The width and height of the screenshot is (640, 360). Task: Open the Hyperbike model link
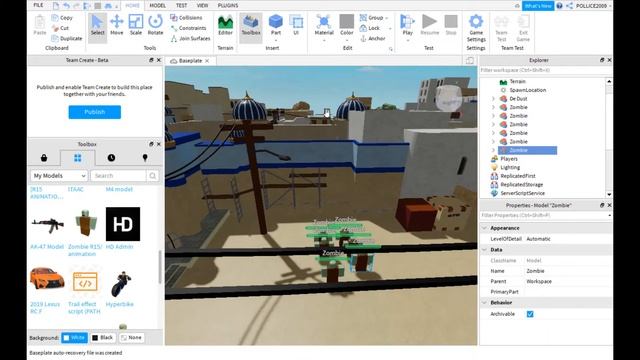tap(120, 304)
